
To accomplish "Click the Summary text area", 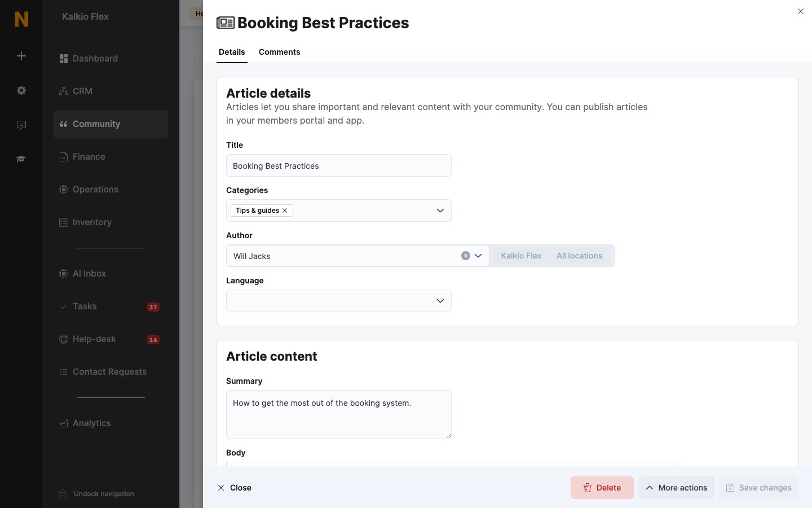I will click(x=339, y=414).
